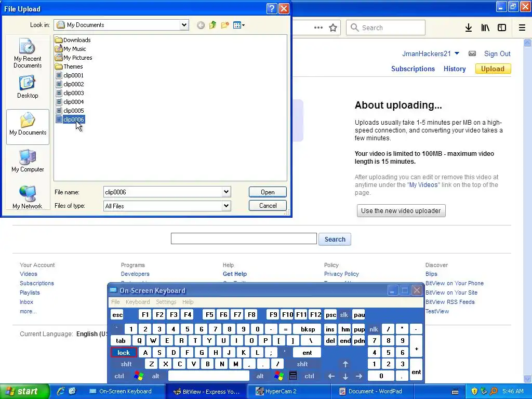Image resolution: width=532 pixels, height=399 pixels.
Task: Click the Start button
Action: coord(24,391)
